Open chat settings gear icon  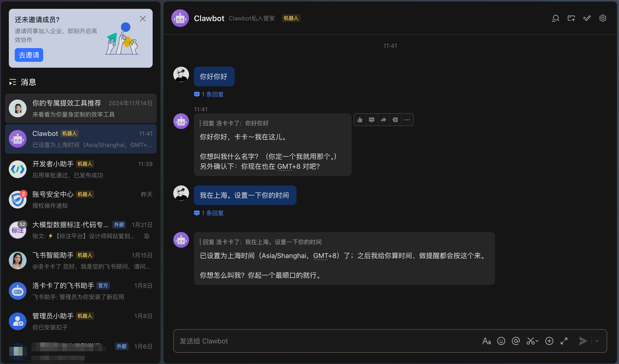(x=603, y=18)
